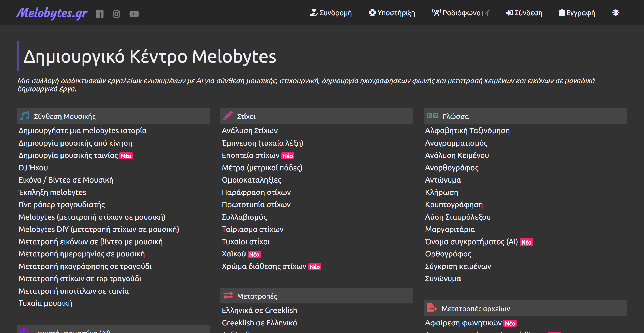Click the pencil icon beside Στίχοι
Viewport: 644px width, 333px height.
[228, 116]
